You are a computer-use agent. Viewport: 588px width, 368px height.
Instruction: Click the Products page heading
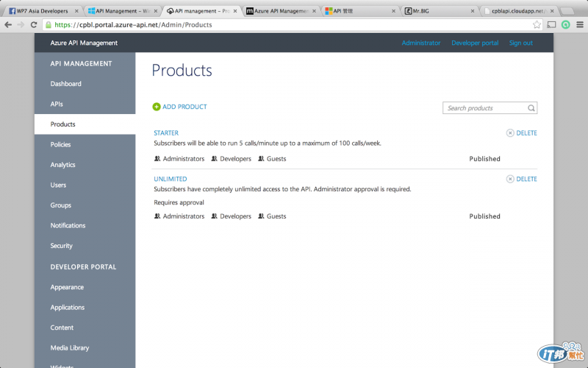pyautogui.click(x=182, y=71)
